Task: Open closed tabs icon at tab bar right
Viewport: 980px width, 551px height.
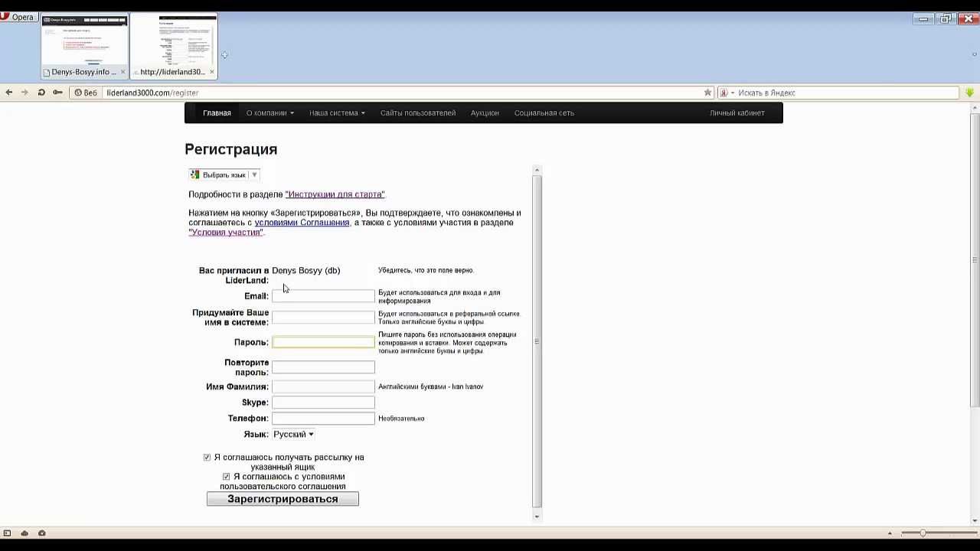Action: pyautogui.click(x=975, y=54)
